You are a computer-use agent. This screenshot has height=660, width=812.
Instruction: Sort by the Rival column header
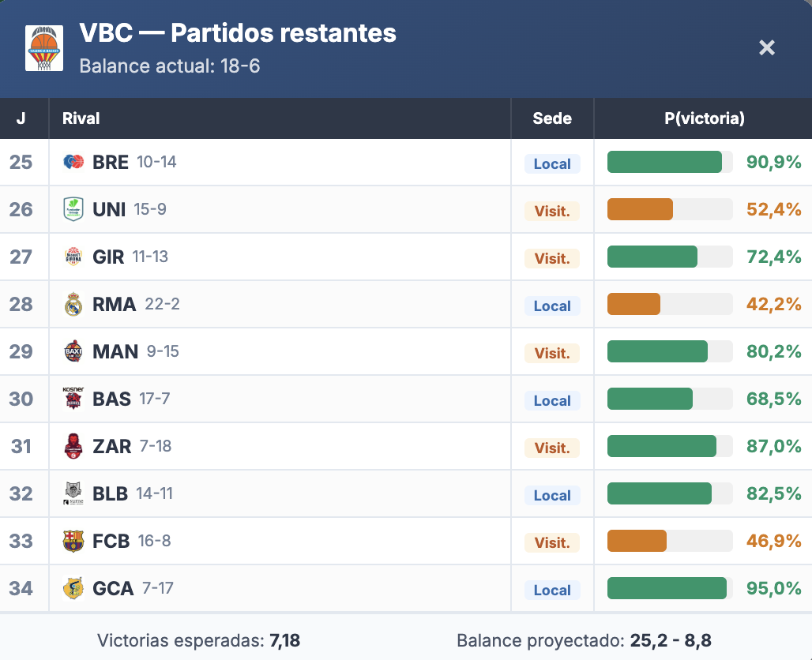(x=81, y=118)
